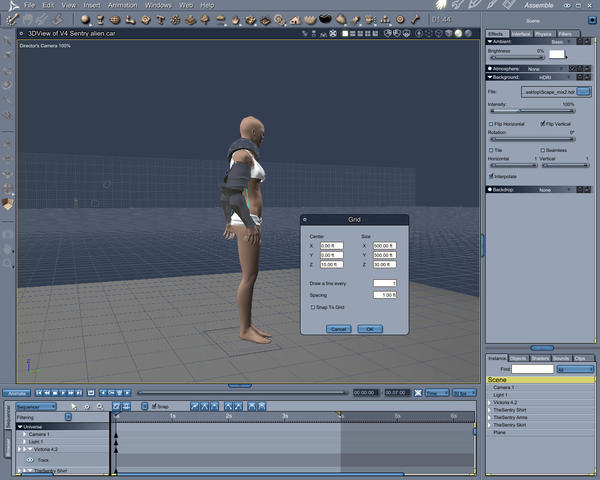The width and height of the screenshot is (600, 480).
Task: Click the HDRI file browse icon
Action: (583, 91)
